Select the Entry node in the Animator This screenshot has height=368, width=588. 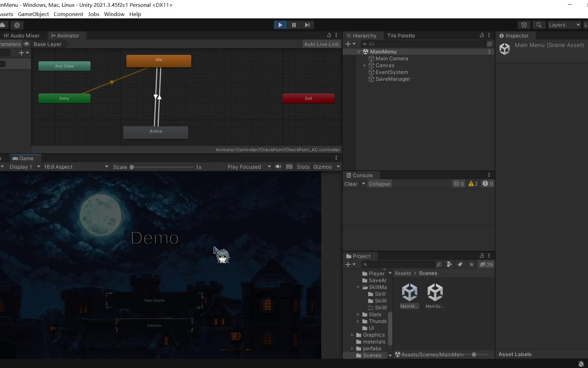click(x=64, y=98)
